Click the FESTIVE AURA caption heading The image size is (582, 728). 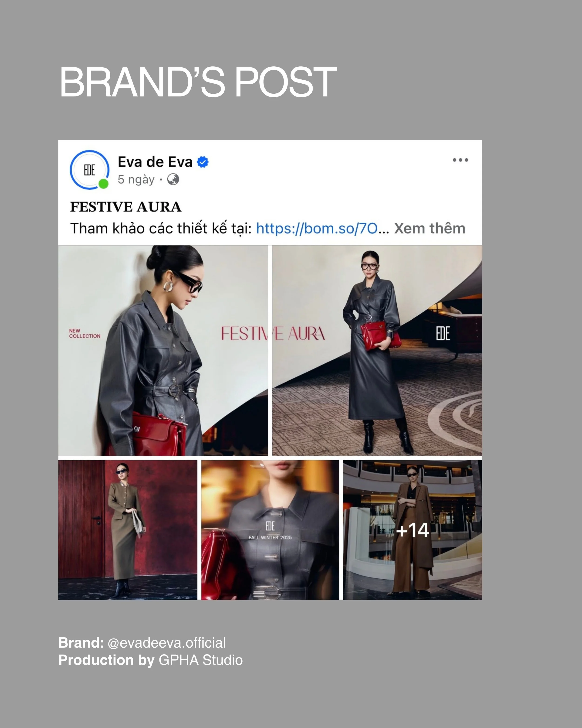125,207
